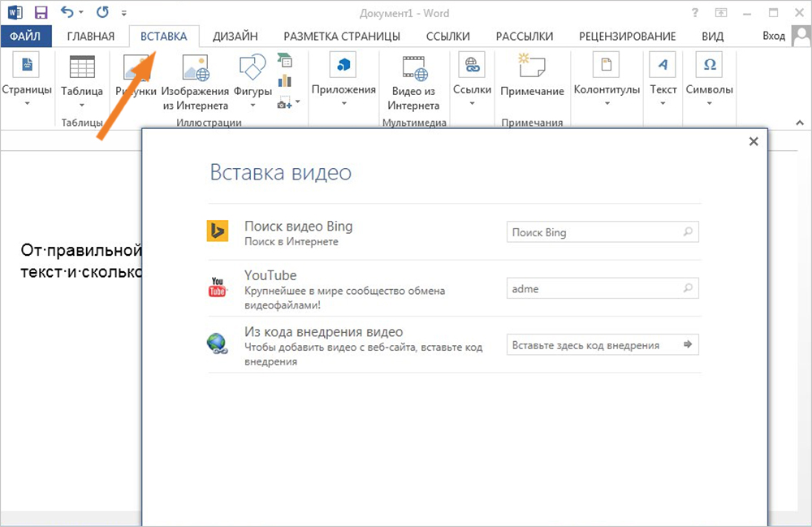Screen dimensions: 812x527
Task: Switch to the РЕЦЕНЗИРОВАНИЕ tab
Action: point(627,37)
